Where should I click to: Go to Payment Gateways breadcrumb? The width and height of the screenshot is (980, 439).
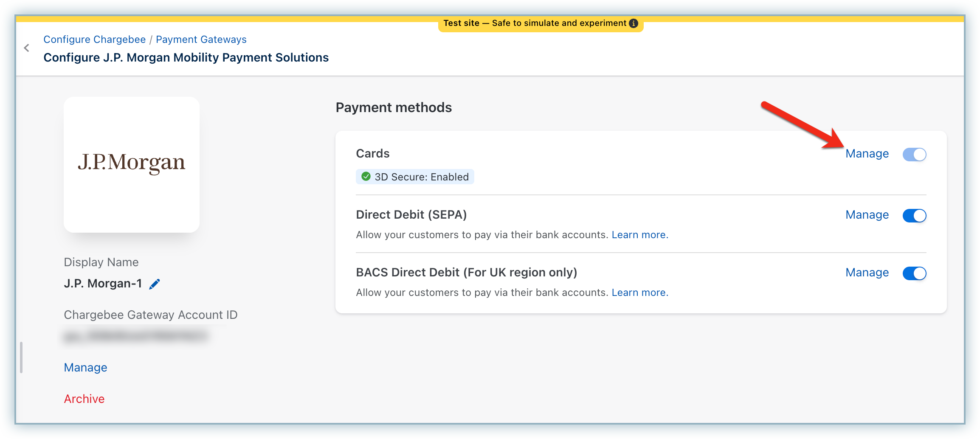click(x=201, y=39)
